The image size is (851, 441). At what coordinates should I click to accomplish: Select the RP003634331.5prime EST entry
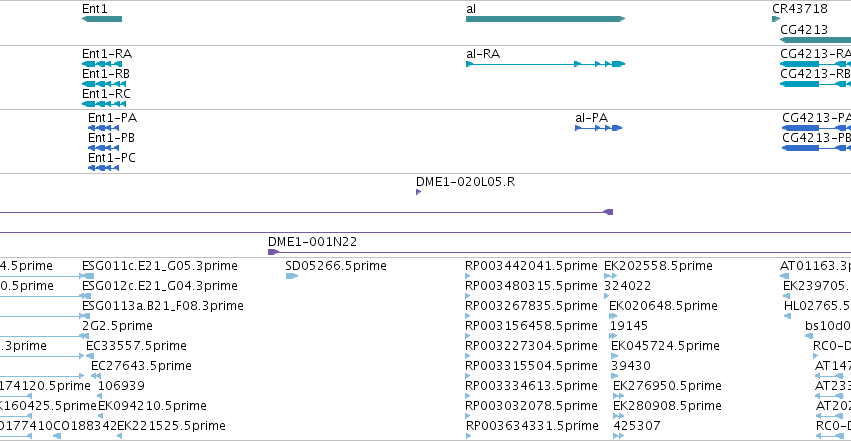click(532, 426)
